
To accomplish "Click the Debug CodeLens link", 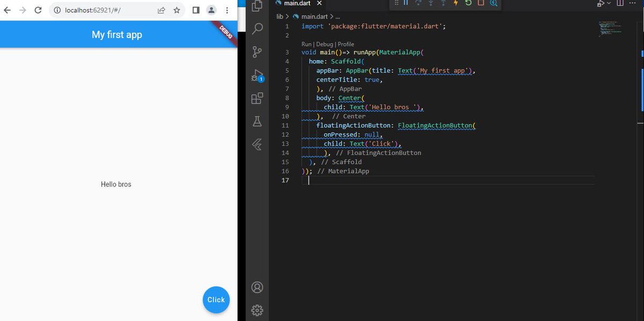I will coord(324,44).
